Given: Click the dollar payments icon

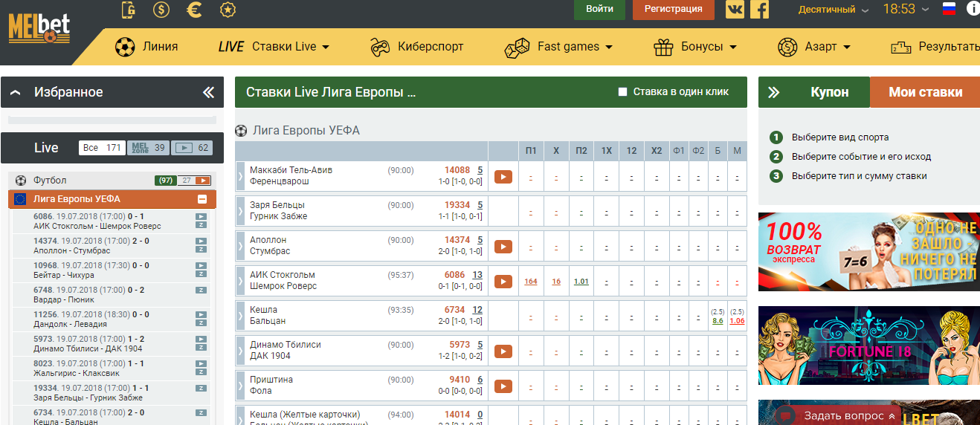Looking at the screenshot, I should (x=161, y=10).
